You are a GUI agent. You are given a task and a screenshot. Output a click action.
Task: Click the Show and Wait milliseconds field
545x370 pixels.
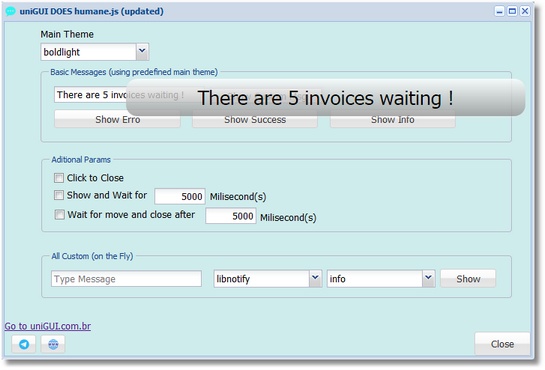point(180,196)
